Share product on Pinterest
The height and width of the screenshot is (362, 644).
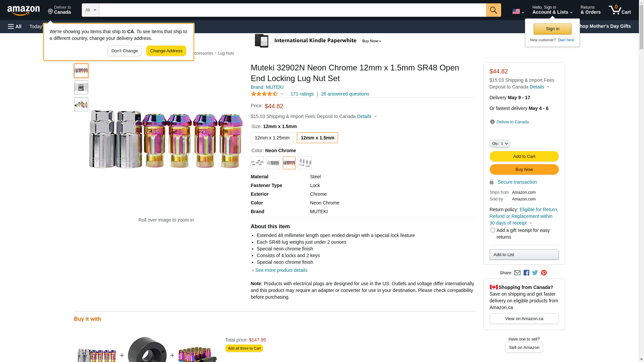click(x=544, y=273)
